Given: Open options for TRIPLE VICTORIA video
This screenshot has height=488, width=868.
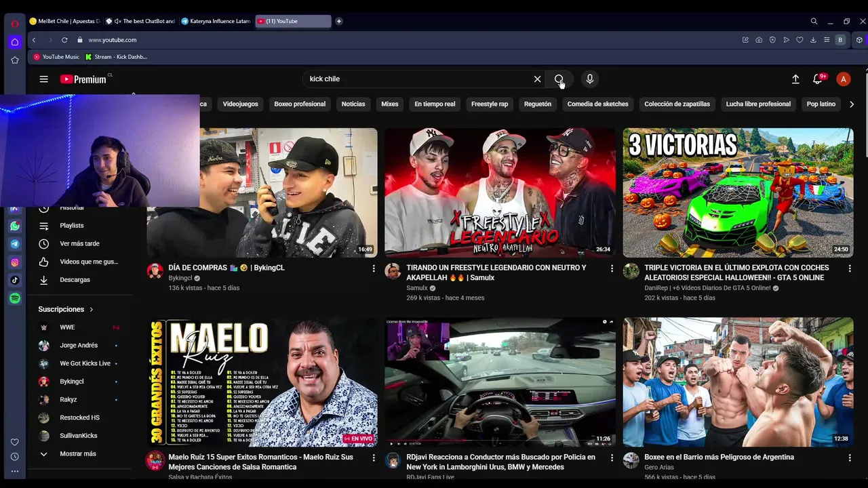Looking at the screenshot, I should click(x=850, y=269).
